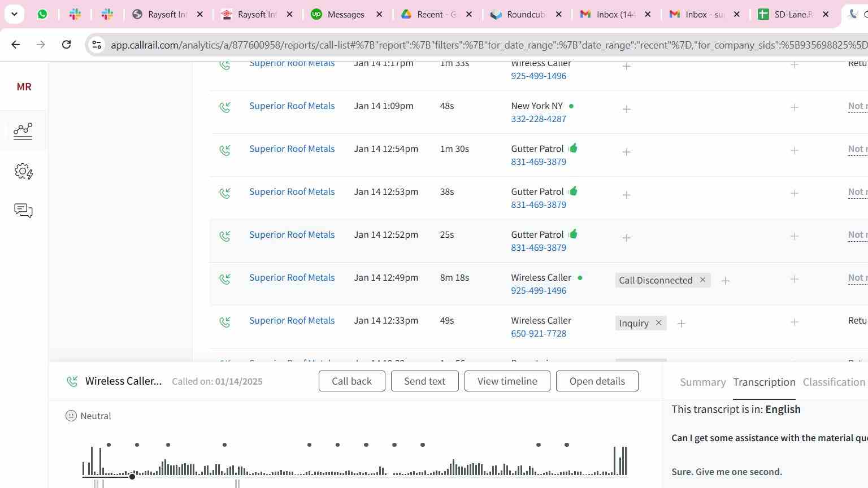Viewport: 868px width, 488px height.
Task: Switch to the WhatsApp browser tab
Action: click(42, 14)
